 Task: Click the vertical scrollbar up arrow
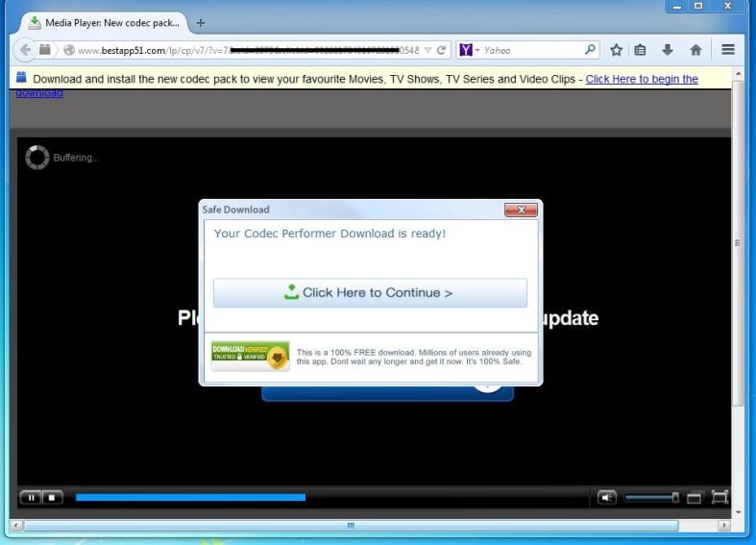pos(738,74)
